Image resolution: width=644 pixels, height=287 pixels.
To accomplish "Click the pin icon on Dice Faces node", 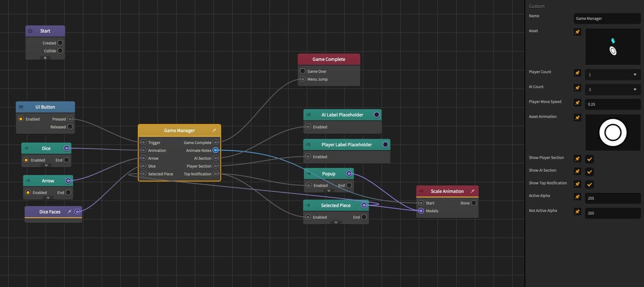I will (69, 212).
